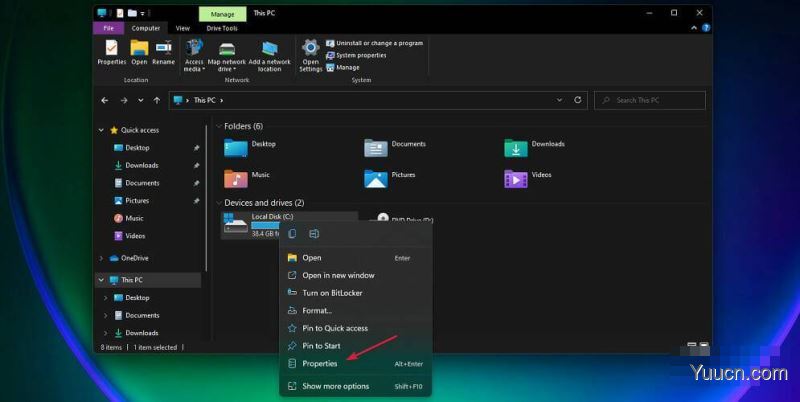This screenshot has width=800, height=402.
Task: Click Rename icon in context menu
Action: (314, 234)
